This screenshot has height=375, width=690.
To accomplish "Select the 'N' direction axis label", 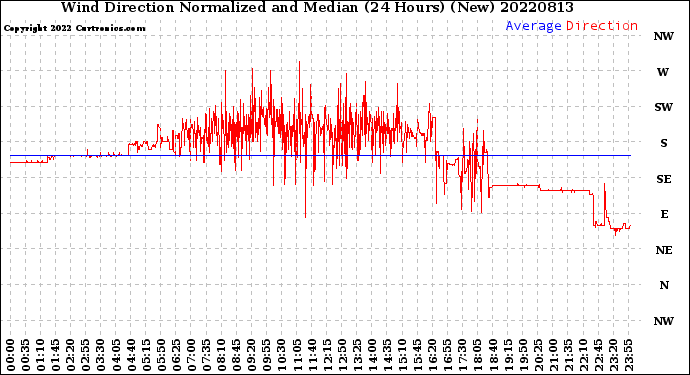I will (x=664, y=286).
